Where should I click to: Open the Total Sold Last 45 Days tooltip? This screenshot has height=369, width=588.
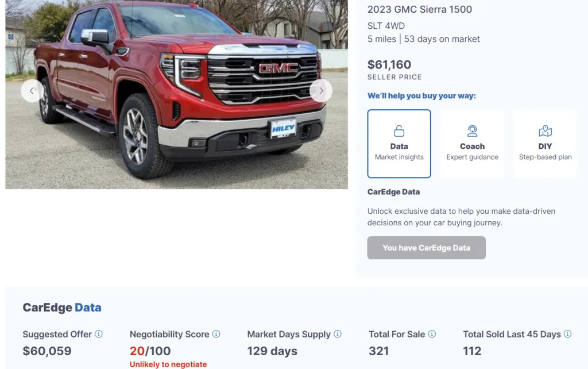(x=567, y=334)
